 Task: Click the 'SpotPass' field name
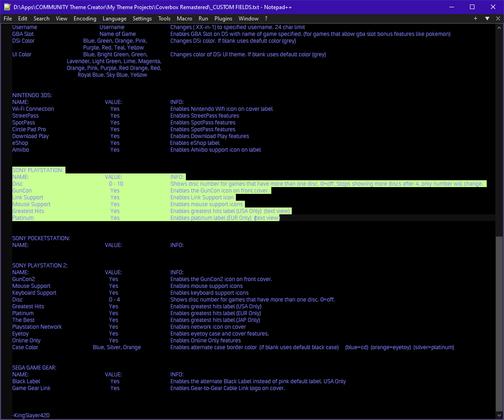pyautogui.click(x=24, y=123)
